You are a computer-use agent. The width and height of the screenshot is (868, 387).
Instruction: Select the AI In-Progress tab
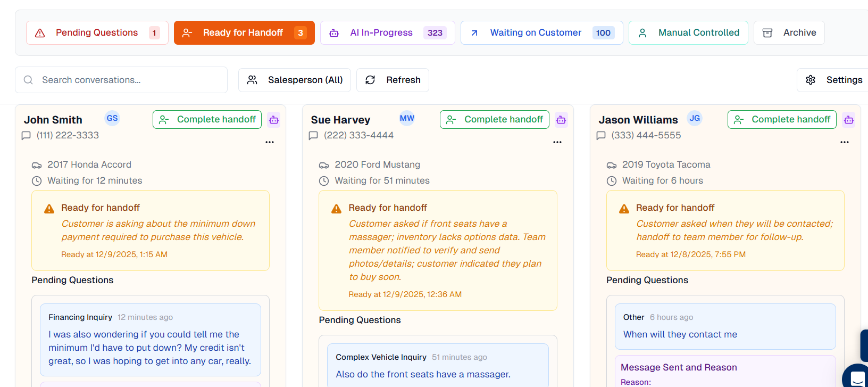(387, 33)
